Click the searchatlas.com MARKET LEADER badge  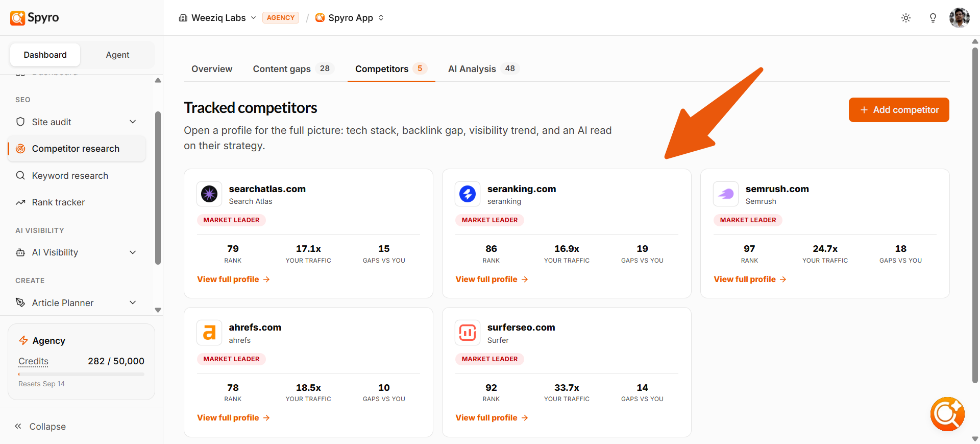pos(231,220)
